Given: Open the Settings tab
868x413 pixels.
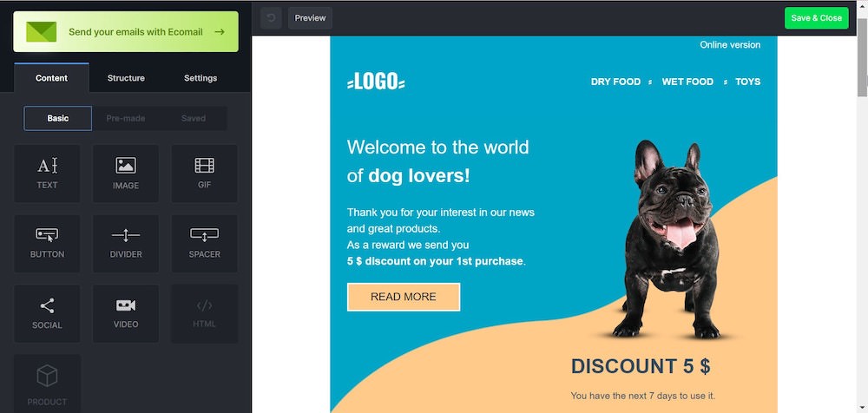Looking at the screenshot, I should tap(201, 78).
